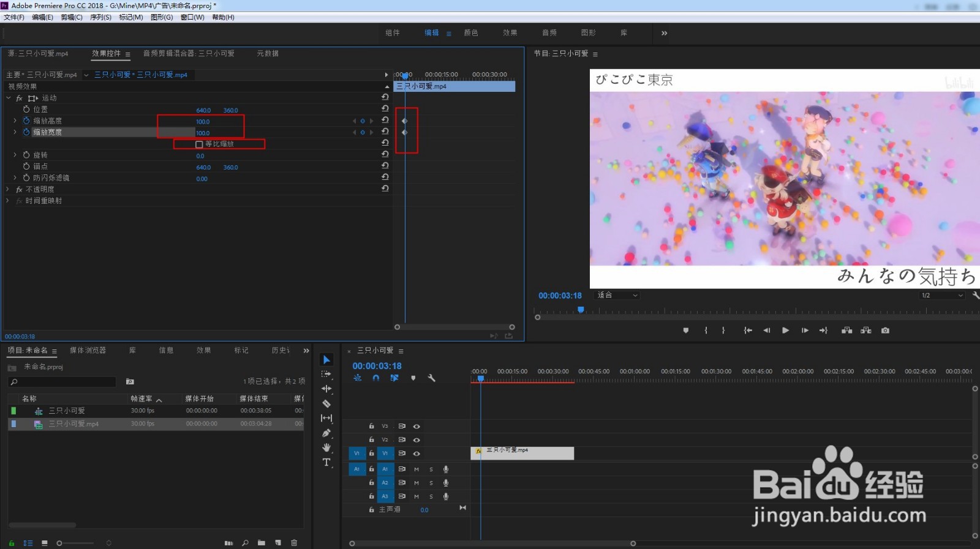980x549 pixels.
Task: Open timeline display settings wrench
Action: click(x=431, y=378)
